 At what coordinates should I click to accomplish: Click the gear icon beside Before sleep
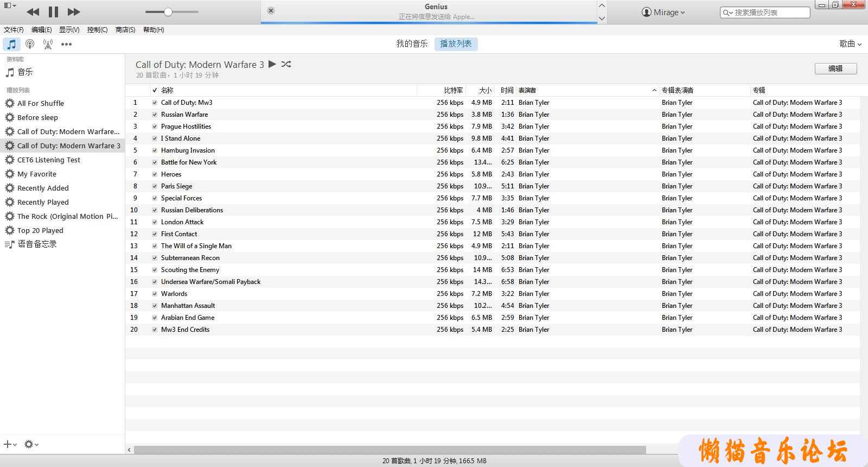tap(10, 117)
